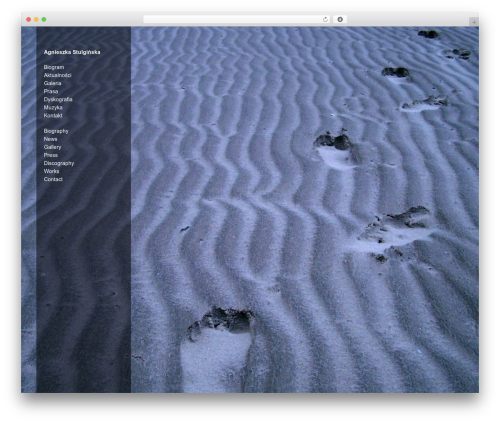Open the Works page
The height and width of the screenshot is (423, 500).
51,171
